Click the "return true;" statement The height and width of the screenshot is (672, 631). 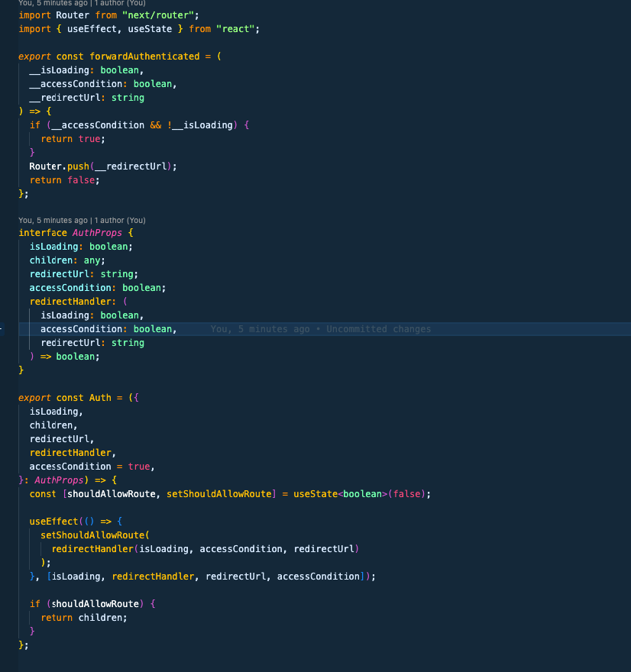click(73, 139)
